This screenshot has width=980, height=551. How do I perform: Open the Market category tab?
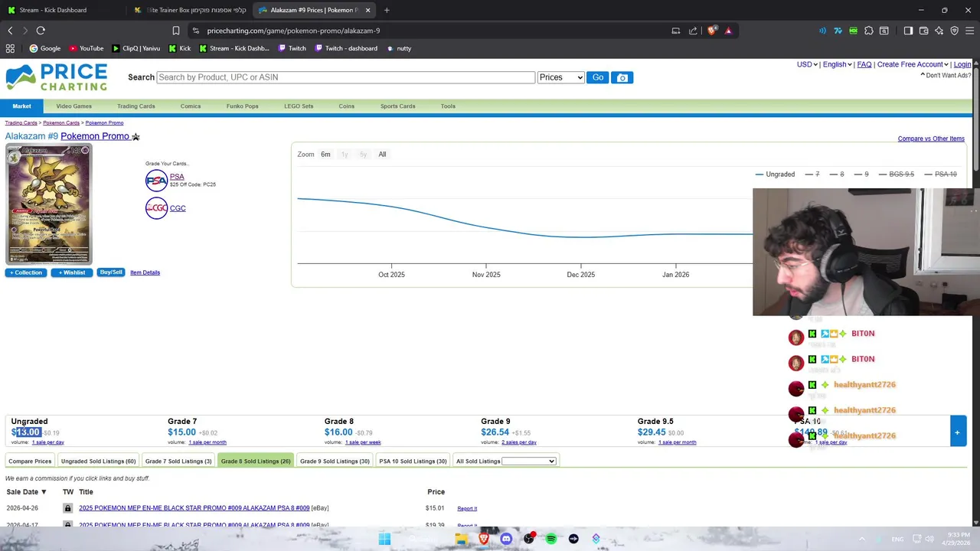click(x=21, y=106)
